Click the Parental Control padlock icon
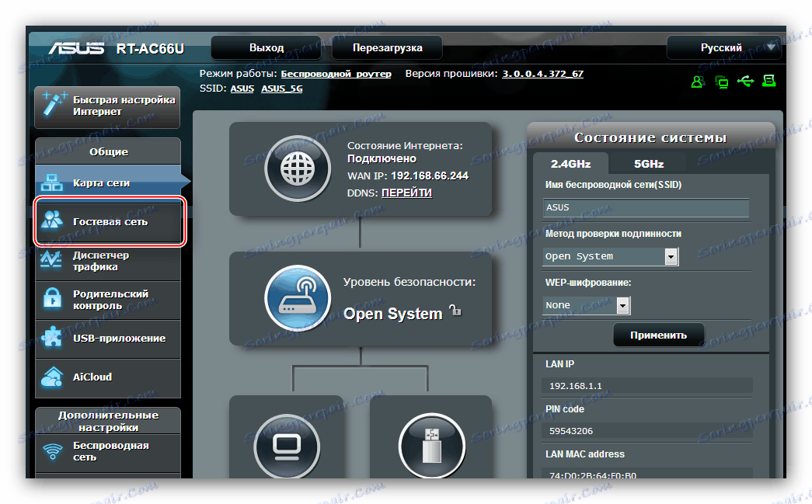Image resolution: width=812 pixels, height=504 pixels. 52,298
